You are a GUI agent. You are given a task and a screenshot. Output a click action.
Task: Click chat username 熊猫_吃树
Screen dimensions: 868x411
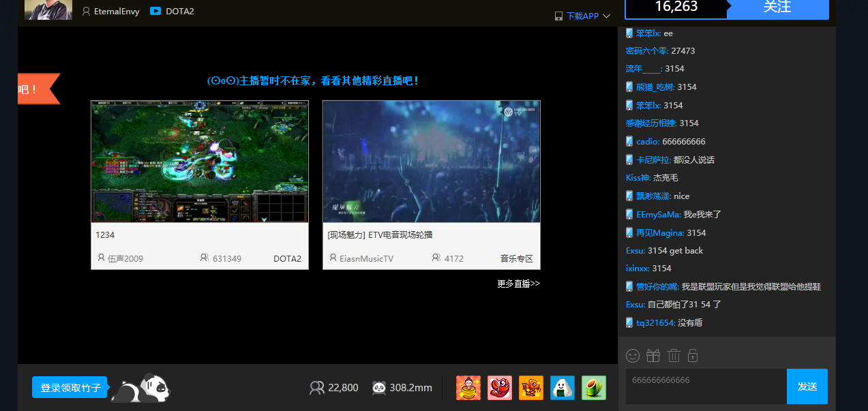(x=655, y=87)
